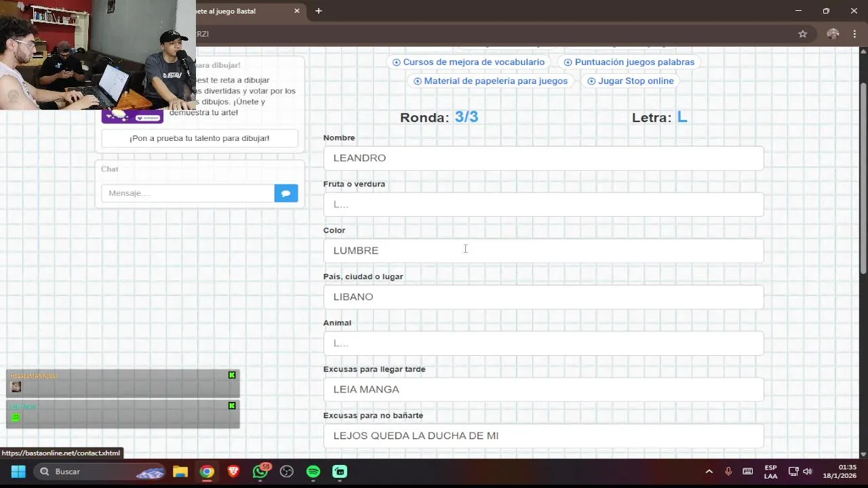Click the Windows taskbar Buscar search box
This screenshot has width=868, height=488.
pos(99,471)
